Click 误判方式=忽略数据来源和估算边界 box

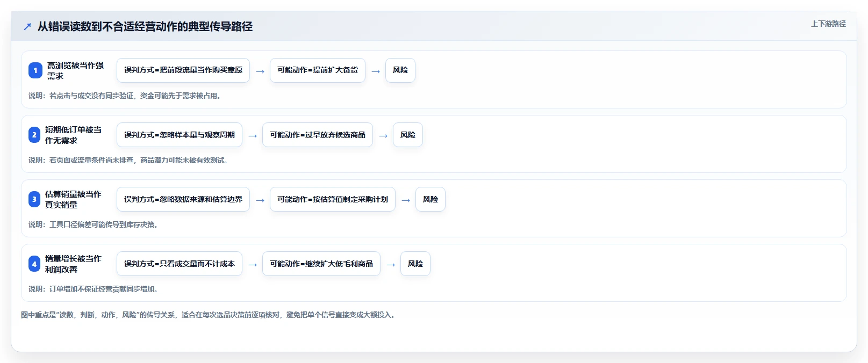point(183,199)
